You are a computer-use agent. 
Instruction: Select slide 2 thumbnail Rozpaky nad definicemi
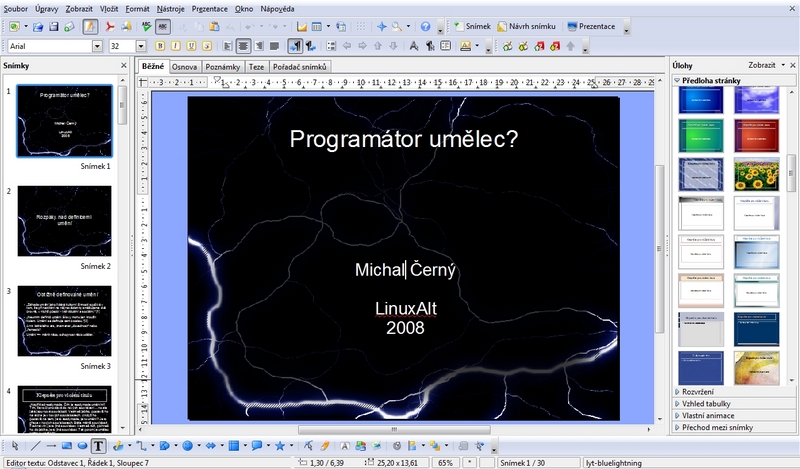pos(65,220)
